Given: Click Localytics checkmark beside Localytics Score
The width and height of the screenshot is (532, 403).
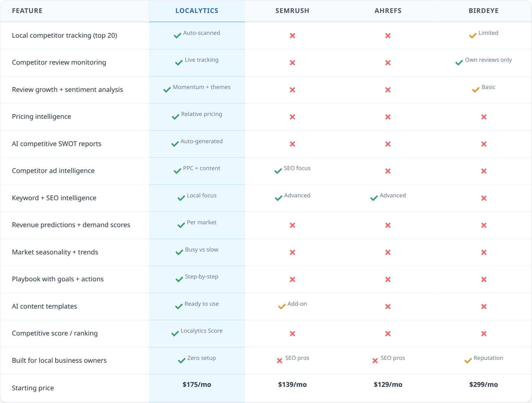Looking at the screenshot, I should click(175, 334).
